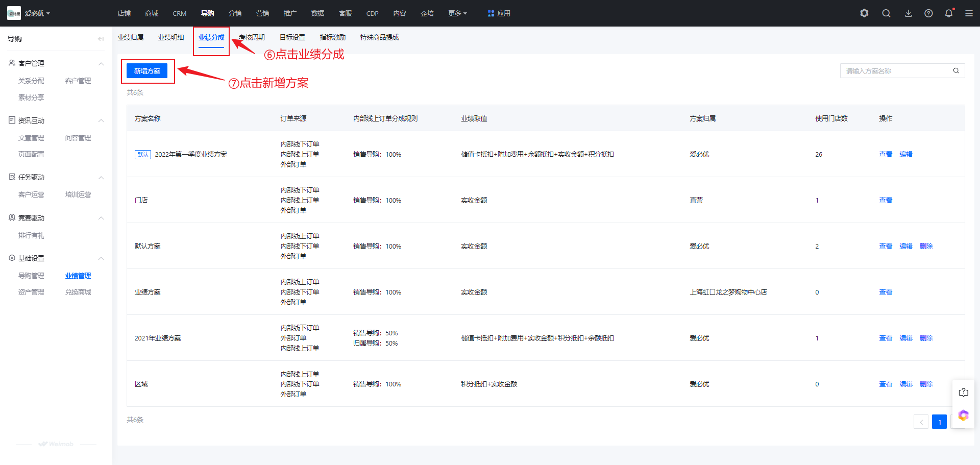This screenshot has width=980, height=465.
Task: Open the notification bell
Action: click(949, 13)
